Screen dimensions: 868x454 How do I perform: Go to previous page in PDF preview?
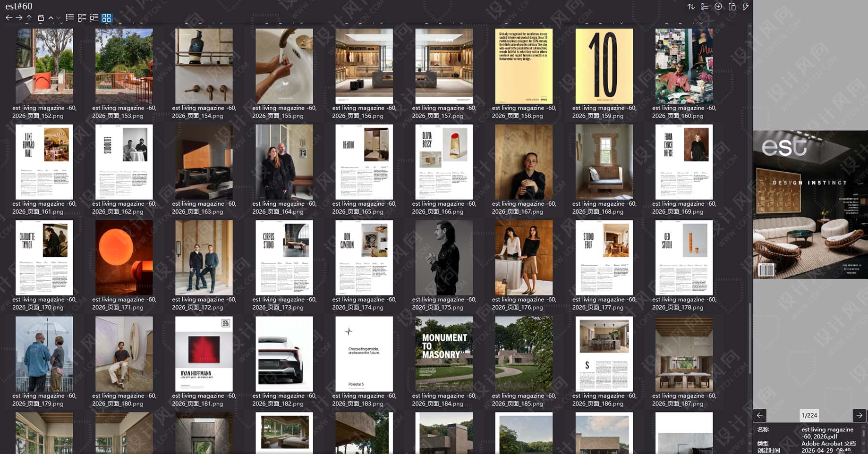[759, 415]
